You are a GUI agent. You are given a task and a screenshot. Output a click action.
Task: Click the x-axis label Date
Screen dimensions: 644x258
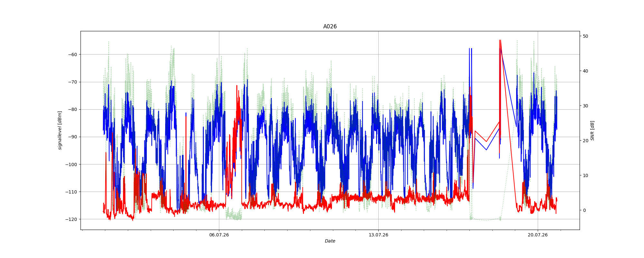(330, 241)
